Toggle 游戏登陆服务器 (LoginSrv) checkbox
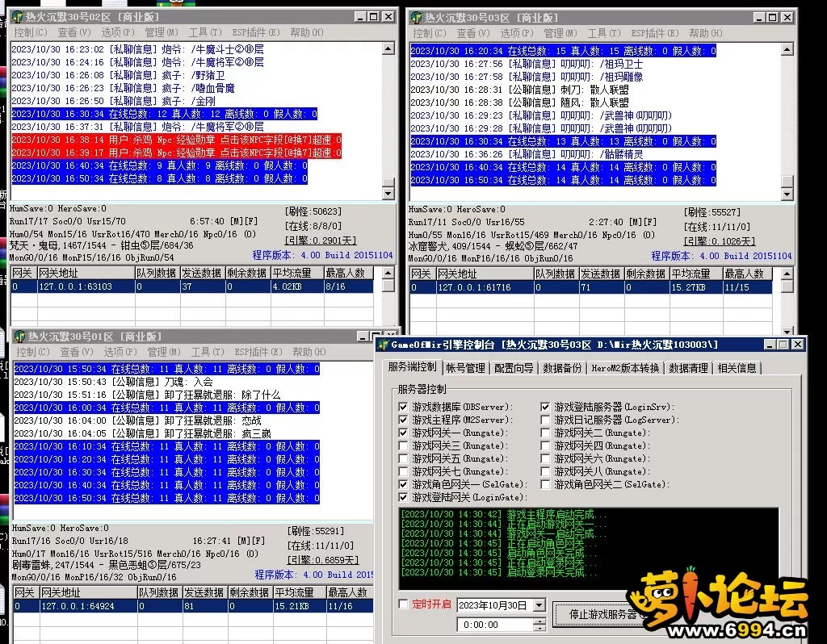The height and width of the screenshot is (644, 827). [x=545, y=407]
